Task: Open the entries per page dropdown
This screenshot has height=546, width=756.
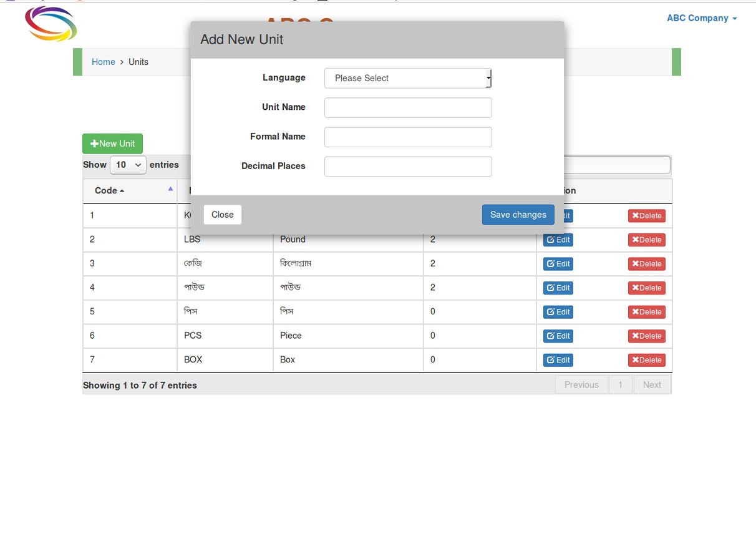Action: tap(128, 165)
